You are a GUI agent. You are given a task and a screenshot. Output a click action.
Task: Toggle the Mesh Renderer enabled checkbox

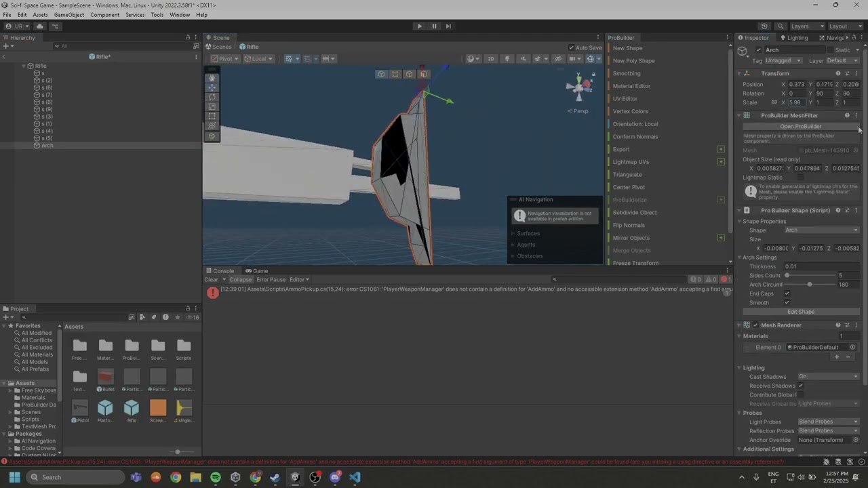755,325
